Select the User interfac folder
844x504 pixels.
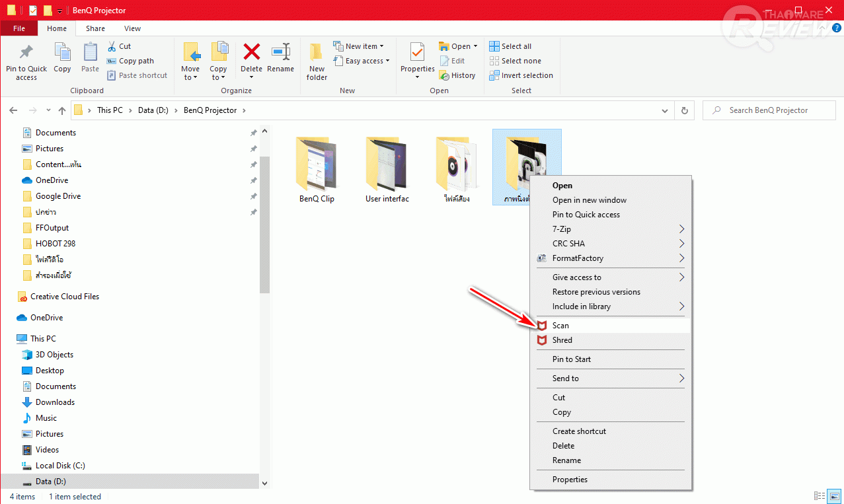[387, 169]
